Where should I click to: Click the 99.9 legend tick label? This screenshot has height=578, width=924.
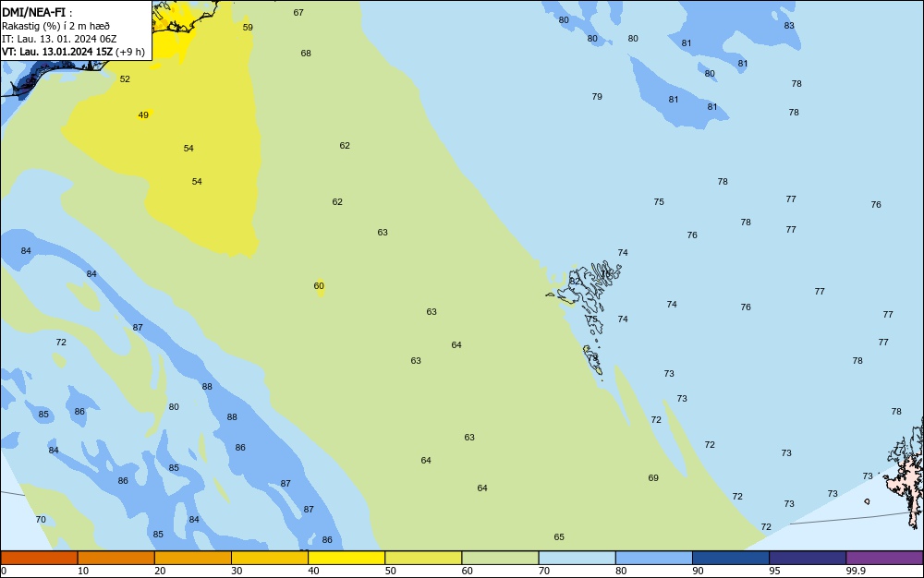pyautogui.click(x=856, y=571)
